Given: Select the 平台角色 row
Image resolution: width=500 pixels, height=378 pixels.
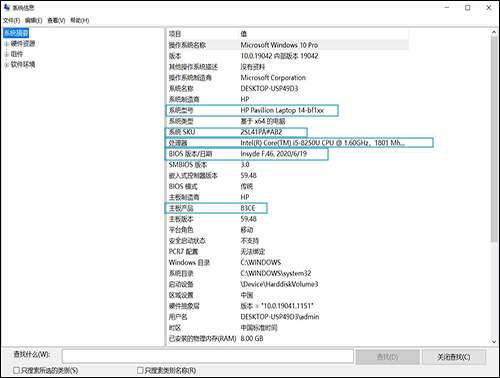Looking at the screenshot, I should pyautogui.click(x=288, y=230).
